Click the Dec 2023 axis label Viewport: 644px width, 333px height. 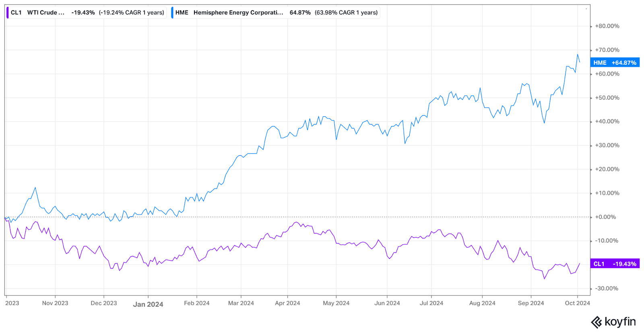104,303
